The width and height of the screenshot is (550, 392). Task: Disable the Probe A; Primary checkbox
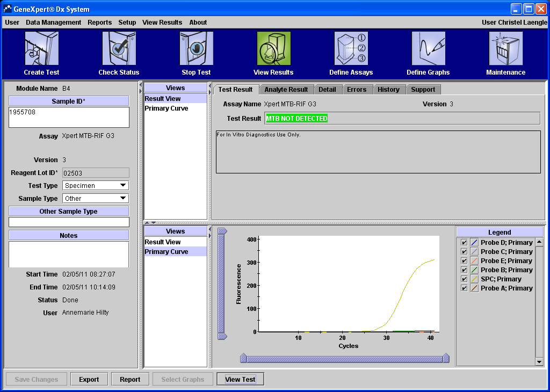pyautogui.click(x=464, y=288)
